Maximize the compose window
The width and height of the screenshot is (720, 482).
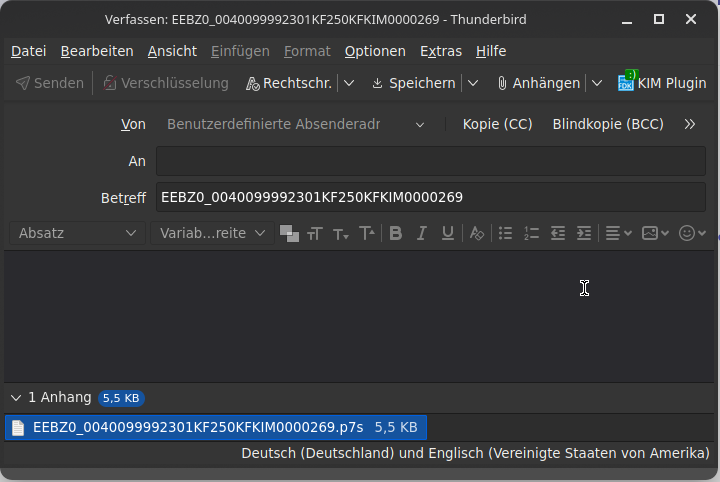[659, 19]
